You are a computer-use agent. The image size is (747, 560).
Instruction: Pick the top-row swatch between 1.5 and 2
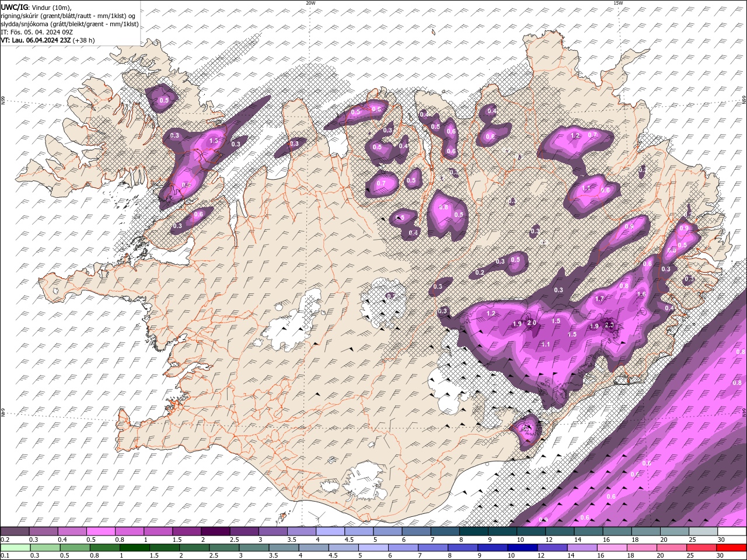coord(187,531)
